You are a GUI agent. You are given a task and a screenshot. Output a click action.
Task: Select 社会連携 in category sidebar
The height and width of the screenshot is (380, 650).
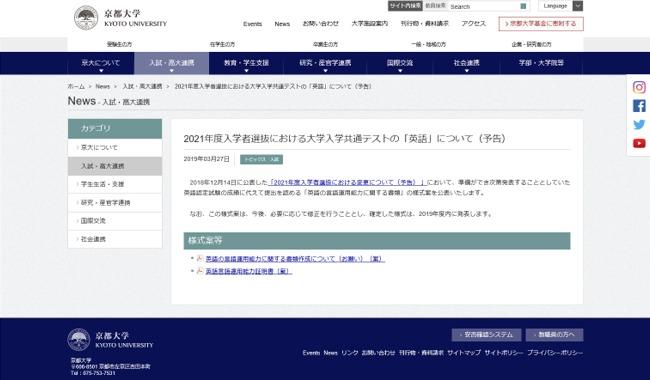coord(115,240)
